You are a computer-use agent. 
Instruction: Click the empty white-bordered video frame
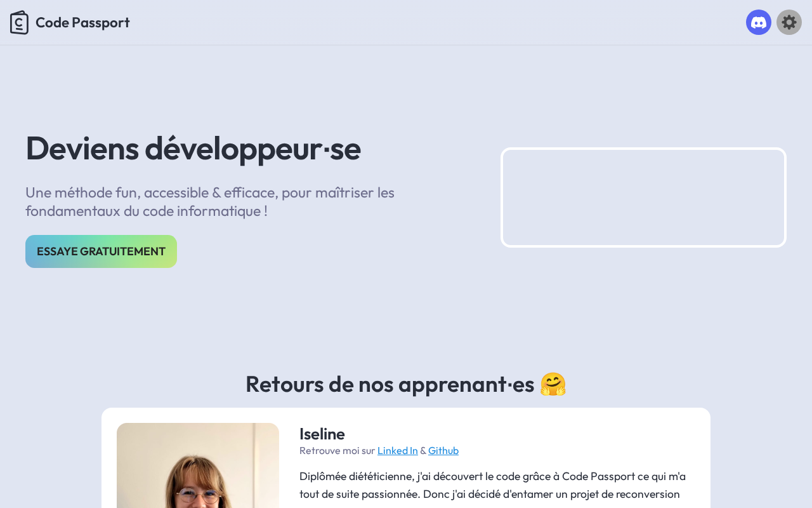pyautogui.click(x=643, y=197)
